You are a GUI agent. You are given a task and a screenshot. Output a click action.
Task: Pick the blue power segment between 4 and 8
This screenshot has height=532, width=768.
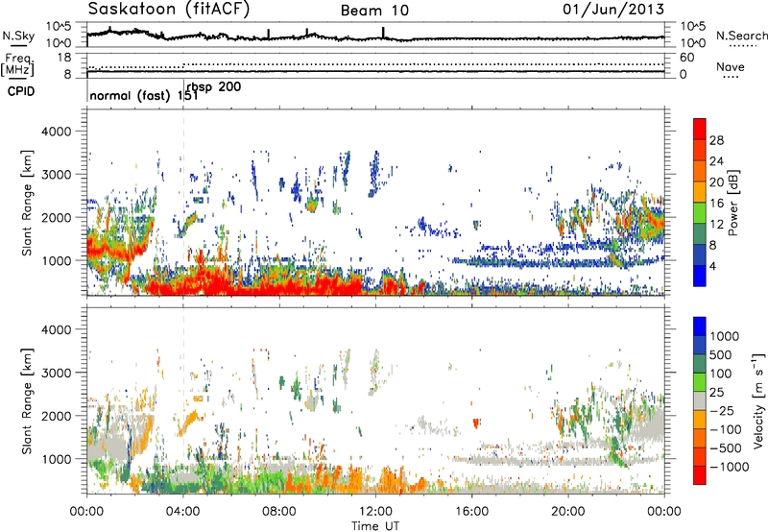pyautogui.click(x=700, y=255)
